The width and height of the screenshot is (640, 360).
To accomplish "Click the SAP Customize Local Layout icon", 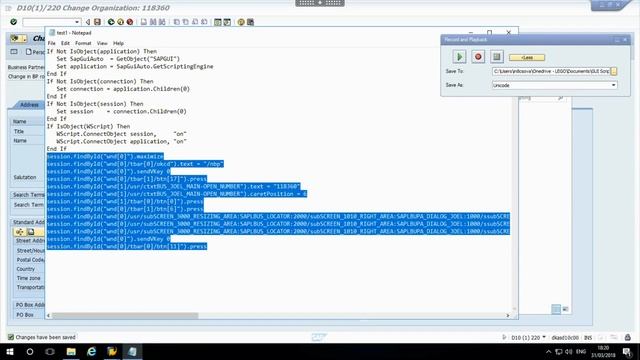I will (250, 22).
